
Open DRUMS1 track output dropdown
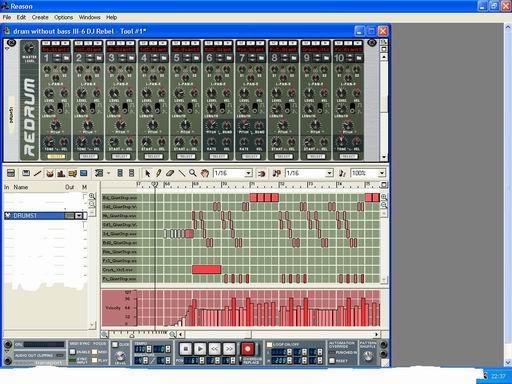(78, 216)
